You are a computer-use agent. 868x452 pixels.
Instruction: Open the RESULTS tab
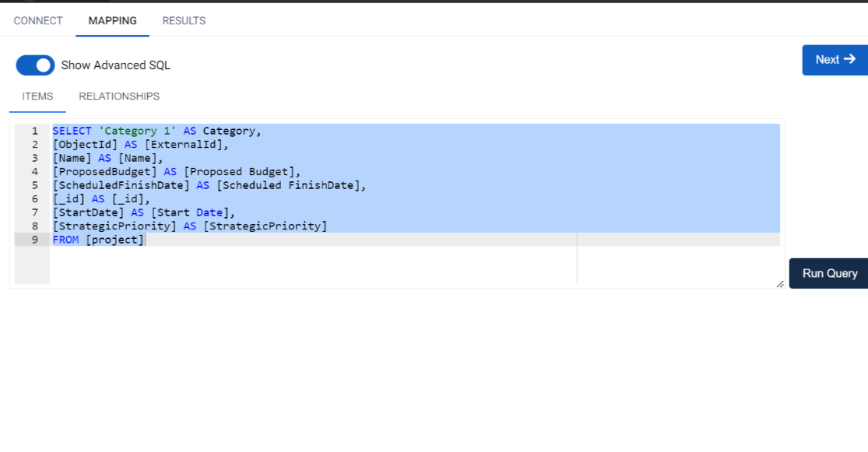(x=184, y=20)
